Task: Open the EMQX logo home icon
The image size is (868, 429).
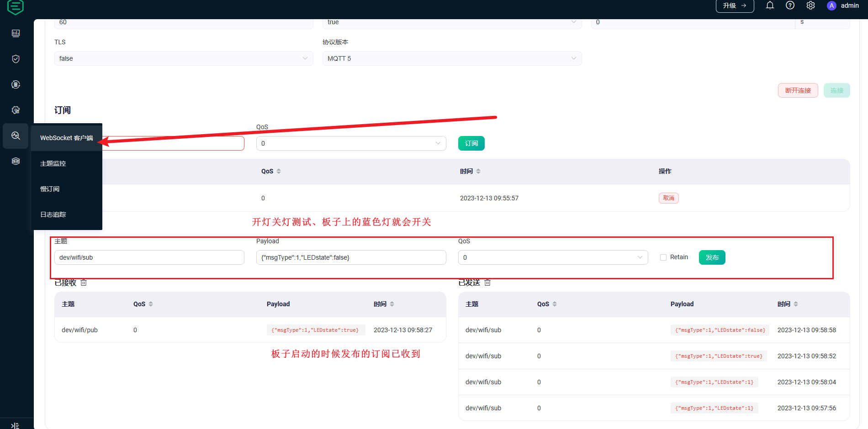Action: coord(16,6)
